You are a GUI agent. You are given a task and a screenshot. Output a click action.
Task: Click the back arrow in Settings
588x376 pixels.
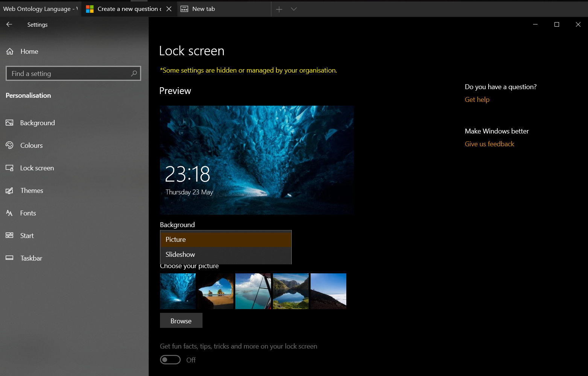coord(9,24)
